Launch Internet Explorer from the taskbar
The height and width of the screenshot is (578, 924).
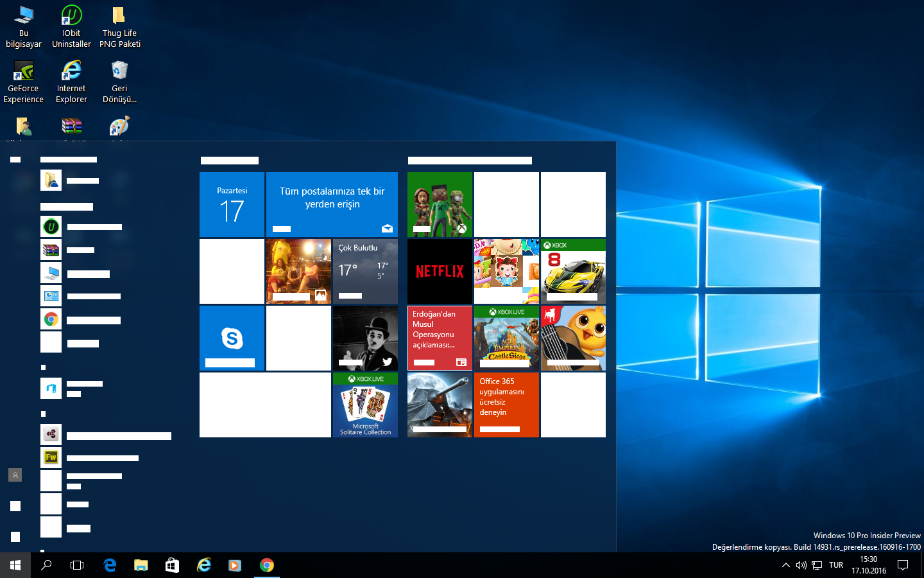tap(204, 565)
